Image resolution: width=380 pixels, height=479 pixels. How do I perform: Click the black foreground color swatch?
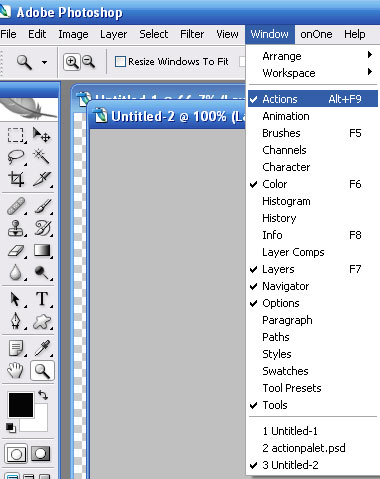point(21,405)
